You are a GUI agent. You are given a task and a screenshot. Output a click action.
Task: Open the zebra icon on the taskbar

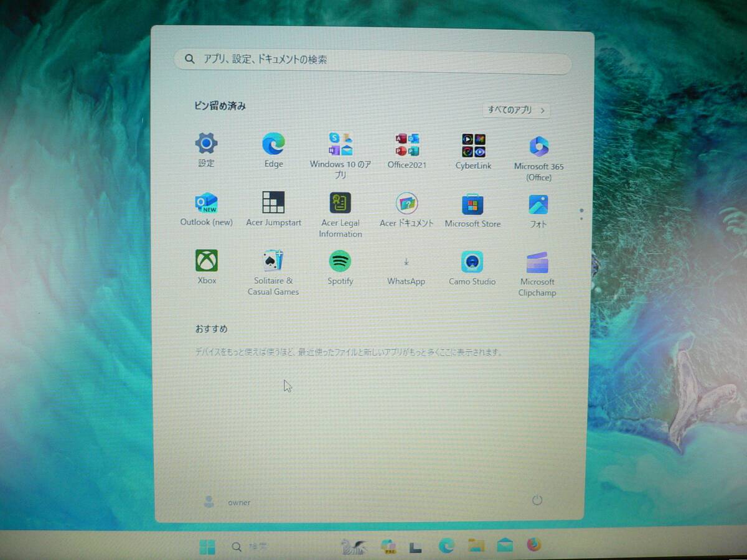point(354,547)
